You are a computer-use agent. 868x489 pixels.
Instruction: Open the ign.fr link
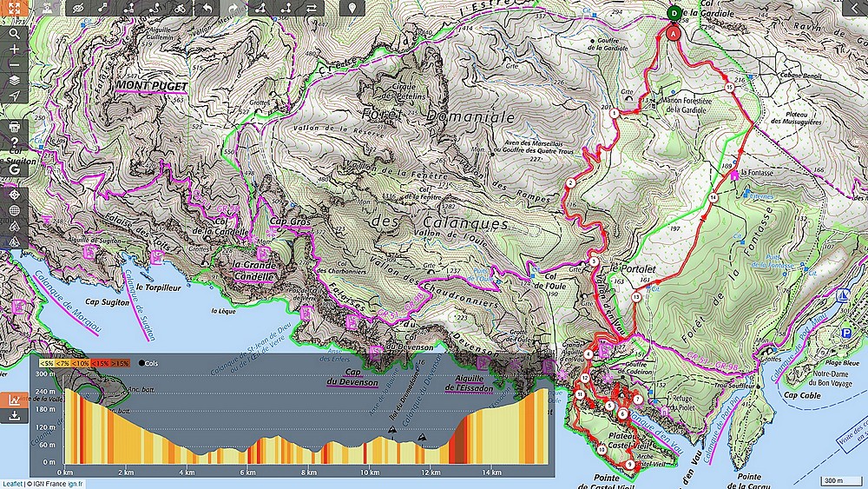click(75, 484)
